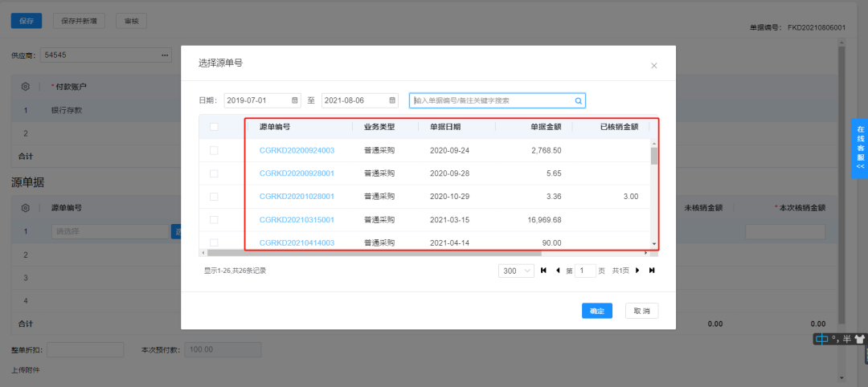Viewport: 868px width, 387px height.
Task: Open 付款账户 table settings gear
Action: point(25,87)
